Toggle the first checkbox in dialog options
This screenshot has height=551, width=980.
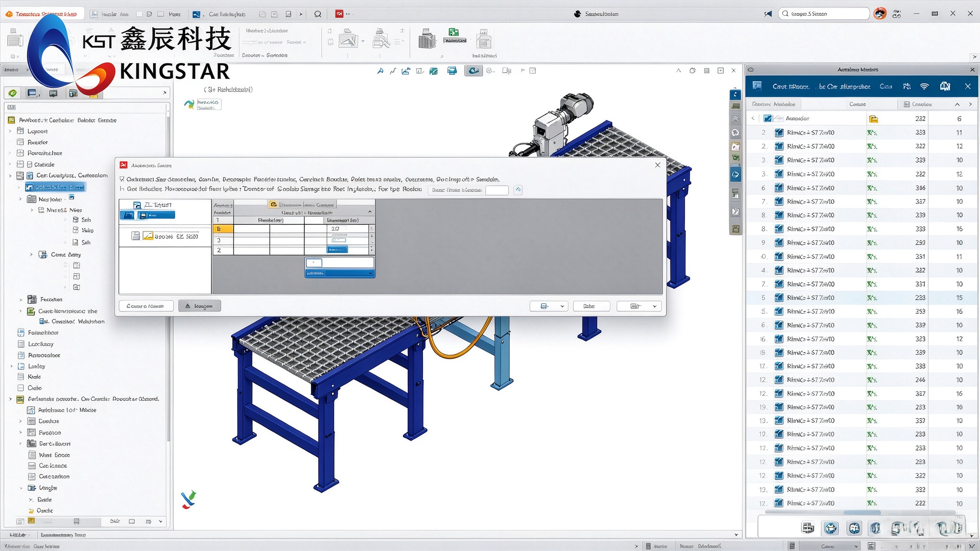[x=122, y=179]
